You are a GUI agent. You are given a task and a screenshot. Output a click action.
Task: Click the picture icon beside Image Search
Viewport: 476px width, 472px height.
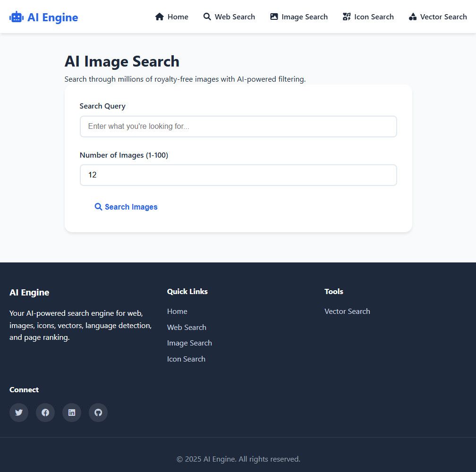274,17
